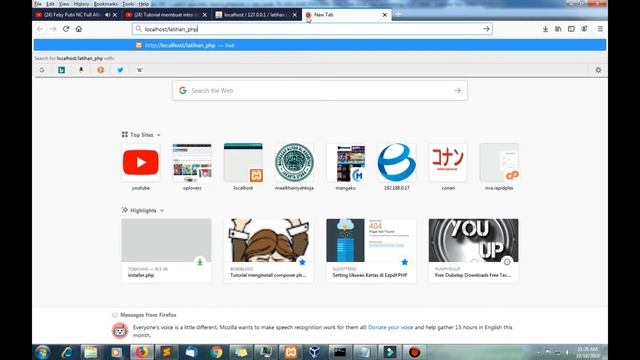The image size is (640, 360).
Task: Open the Downloads toolbar button
Action: 545,29
